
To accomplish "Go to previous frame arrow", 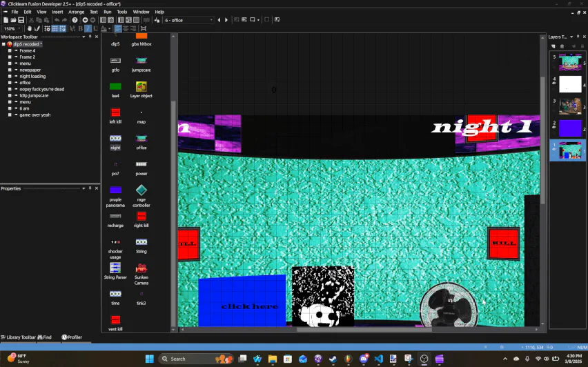I will [x=219, y=20].
